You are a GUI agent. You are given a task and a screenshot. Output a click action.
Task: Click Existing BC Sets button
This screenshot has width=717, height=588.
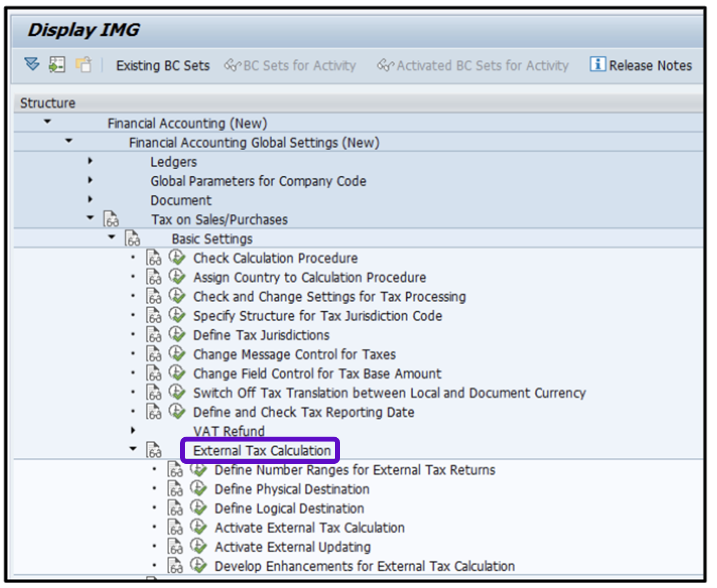coord(163,66)
